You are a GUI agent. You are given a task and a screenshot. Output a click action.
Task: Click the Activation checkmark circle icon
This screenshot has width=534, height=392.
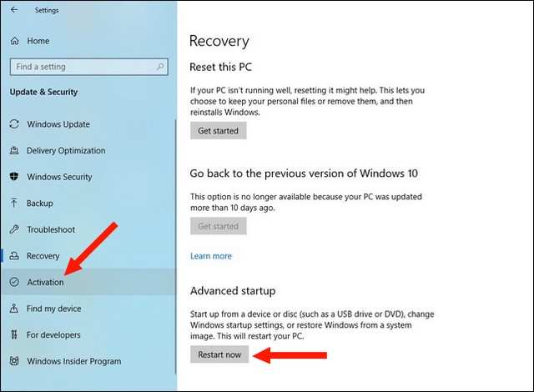point(14,282)
